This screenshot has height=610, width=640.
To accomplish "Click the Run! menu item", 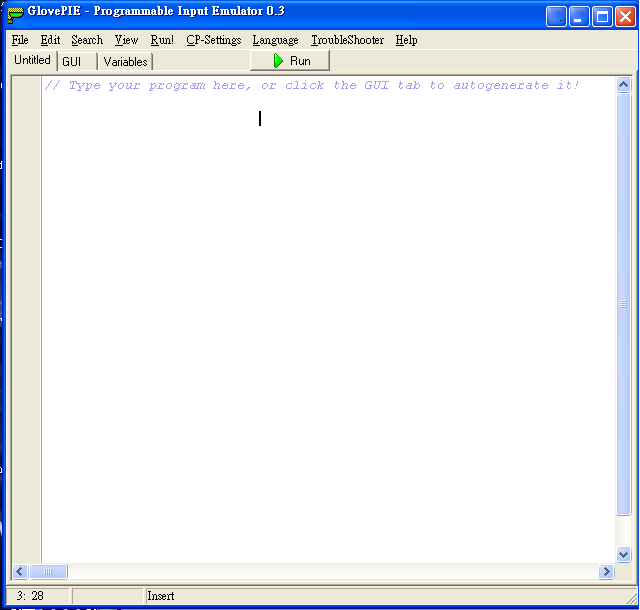I will tap(162, 40).
